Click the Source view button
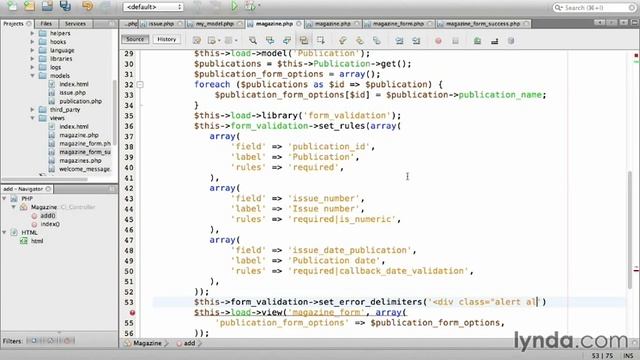This screenshot has width=640, height=360. click(x=135, y=39)
